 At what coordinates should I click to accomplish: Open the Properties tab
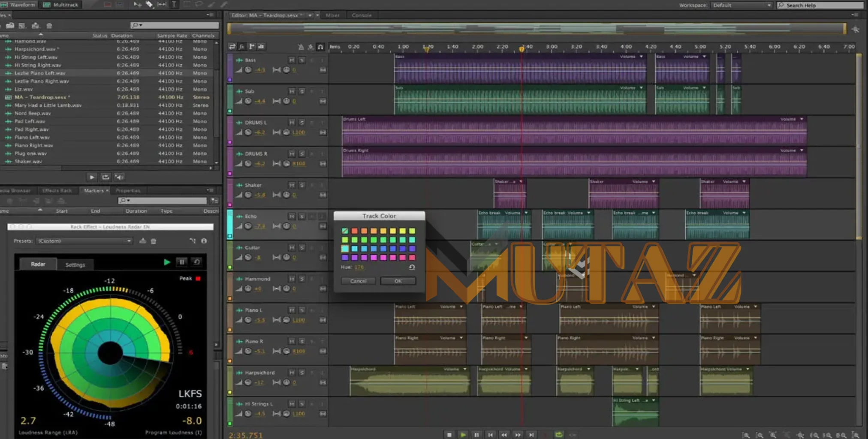[x=128, y=190]
